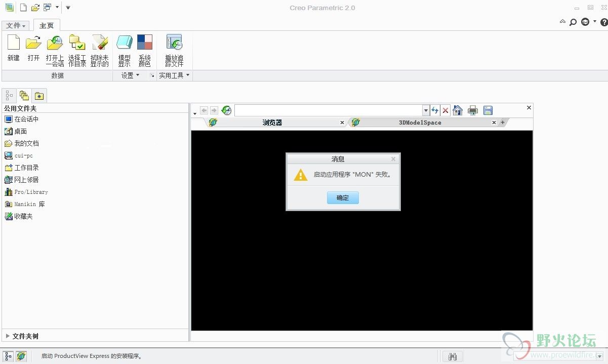The width and height of the screenshot is (608, 364).
Task: Select the 主页 home ribbon tab
Action: click(x=47, y=25)
